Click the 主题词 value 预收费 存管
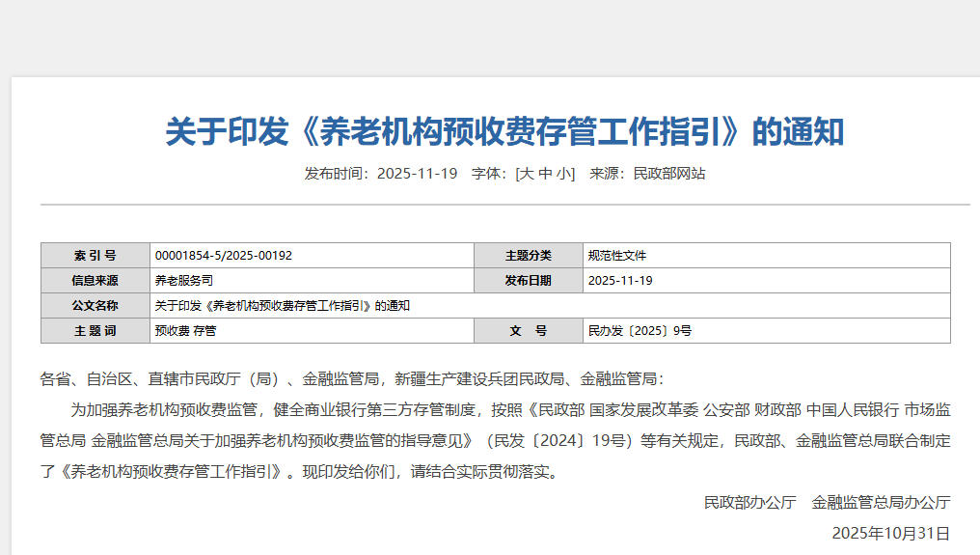Image resolution: width=980 pixels, height=555 pixels. point(185,331)
